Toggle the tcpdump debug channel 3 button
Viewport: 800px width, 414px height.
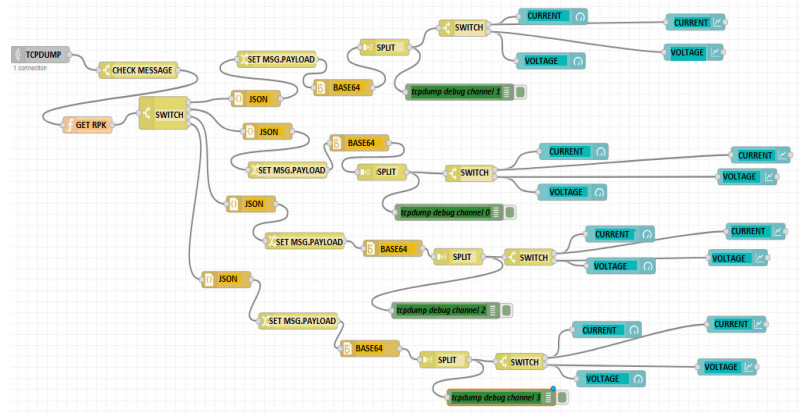tap(562, 397)
